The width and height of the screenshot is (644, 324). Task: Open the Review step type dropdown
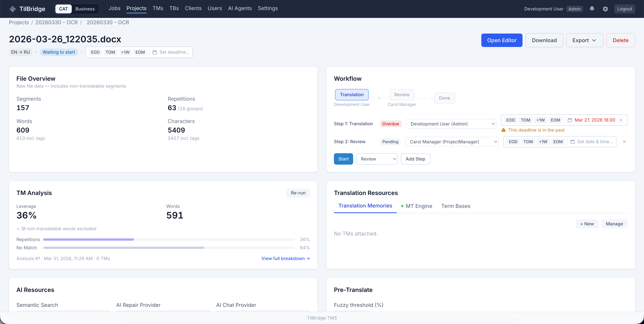point(377,159)
